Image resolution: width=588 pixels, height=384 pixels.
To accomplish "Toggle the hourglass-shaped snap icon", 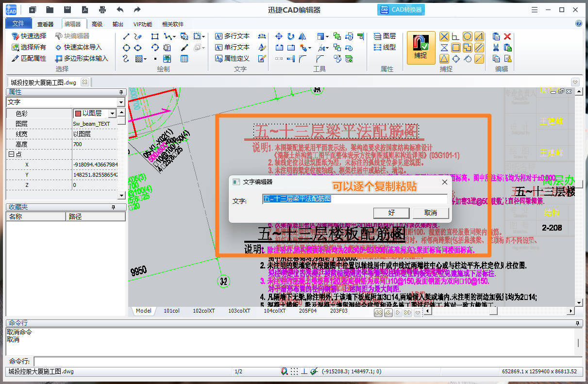I will [444, 48].
